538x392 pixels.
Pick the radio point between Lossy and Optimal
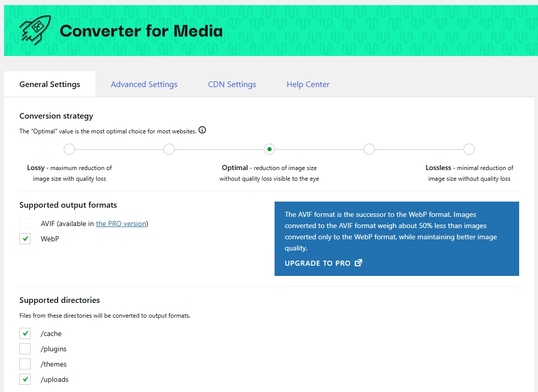click(x=169, y=149)
